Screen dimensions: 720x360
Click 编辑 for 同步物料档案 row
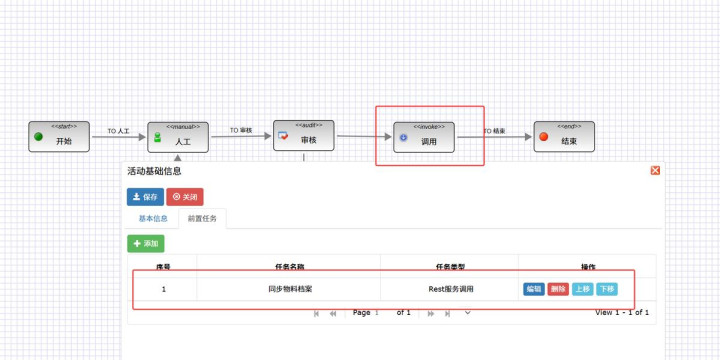click(x=534, y=289)
